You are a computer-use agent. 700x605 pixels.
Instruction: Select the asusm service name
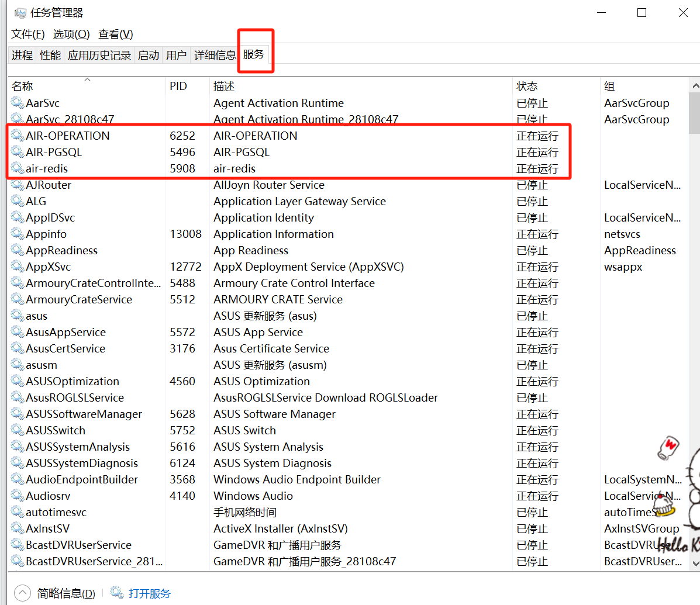point(42,365)
